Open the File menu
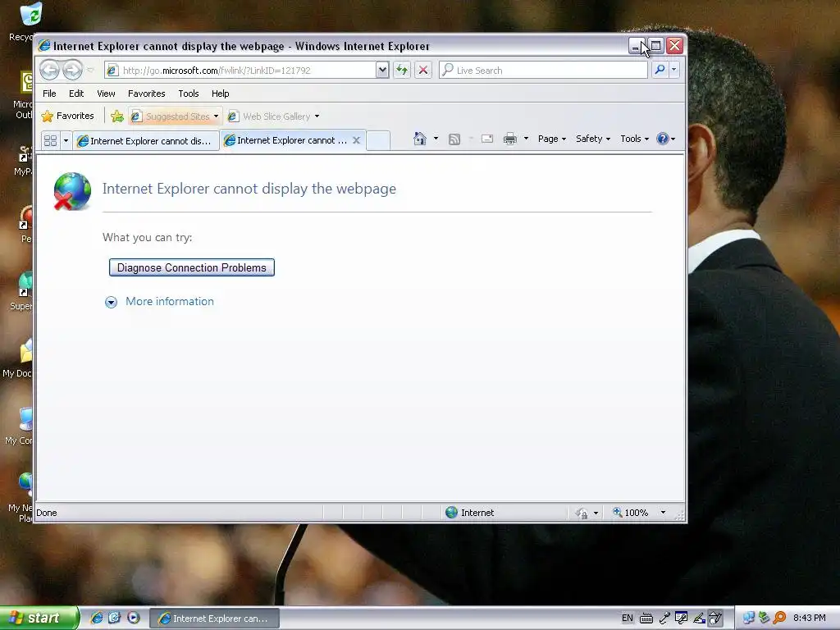 click(49, 94)
